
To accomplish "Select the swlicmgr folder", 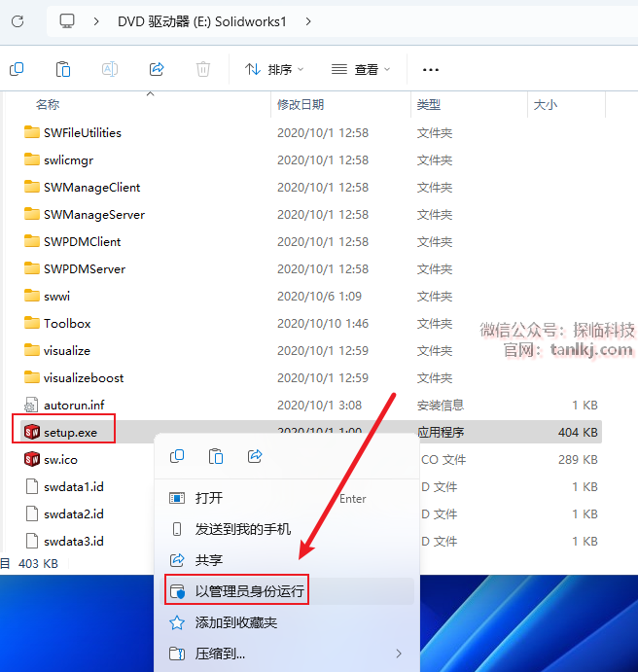I will (x=68, y=160).
